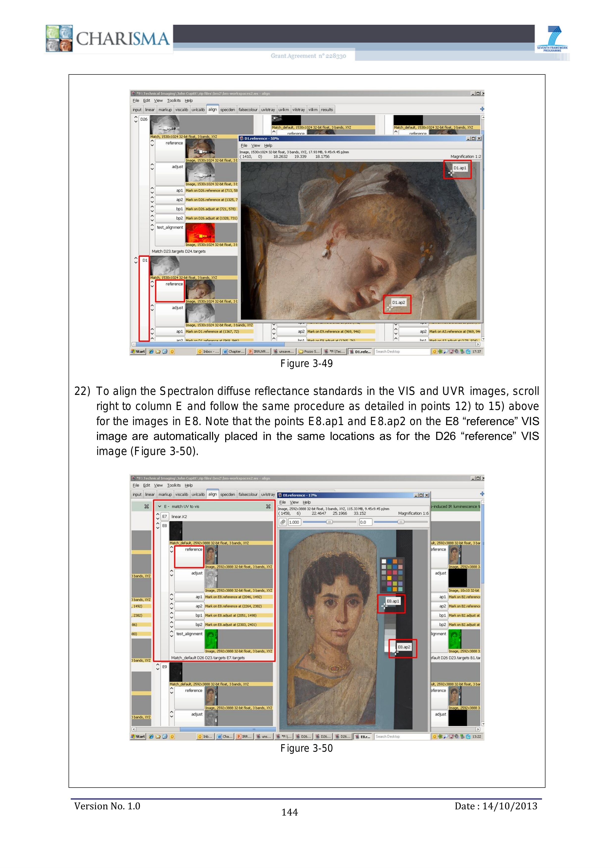Switch to the vilkm tab in Figure 3-49
Image resolution: width=614 pixels, height=868 pixels.
[313, 110]
